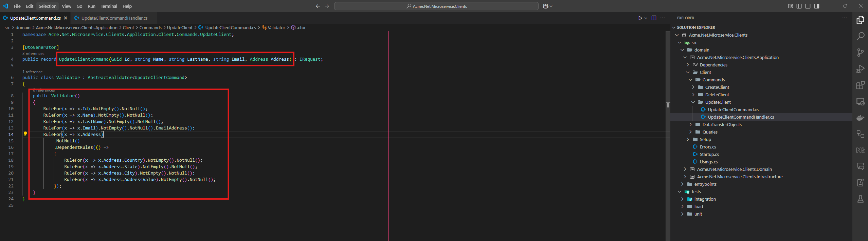
Task: Expand the Acme.Net.Microservice.Clients.Domain project
Action: point(685,169)
